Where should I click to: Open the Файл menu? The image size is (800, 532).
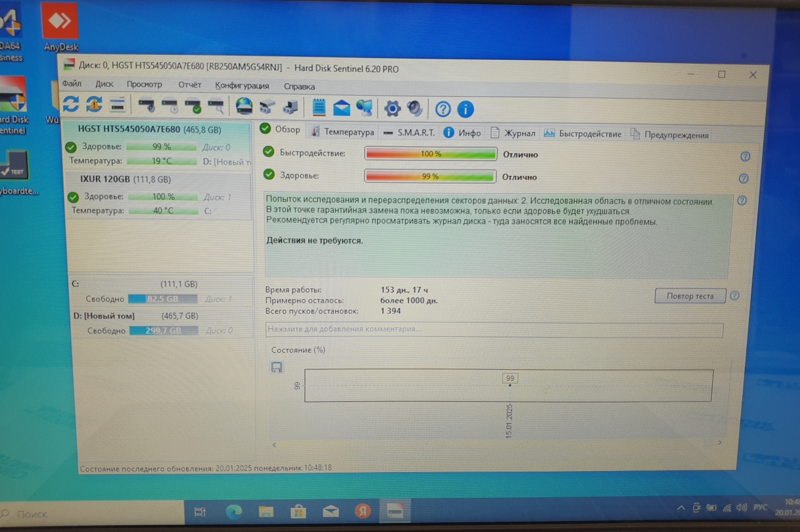point(72,83)
